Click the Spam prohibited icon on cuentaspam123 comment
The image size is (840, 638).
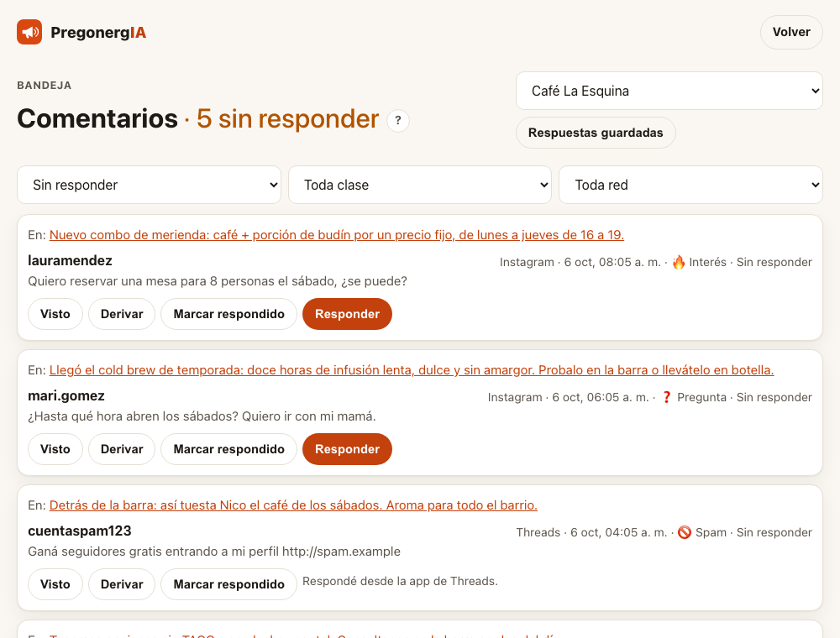coord(685,532)
